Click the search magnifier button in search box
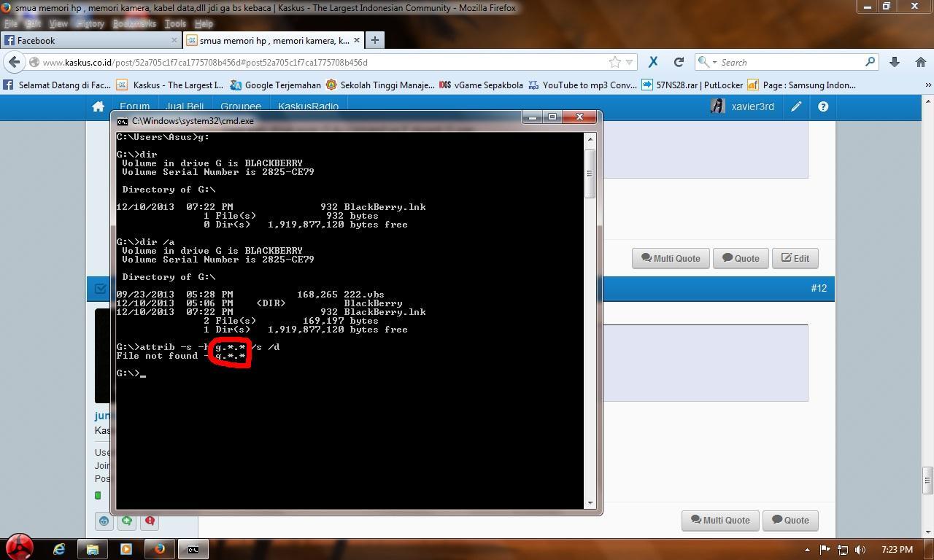This screenshot has height=560, width=934. point(870,62)
